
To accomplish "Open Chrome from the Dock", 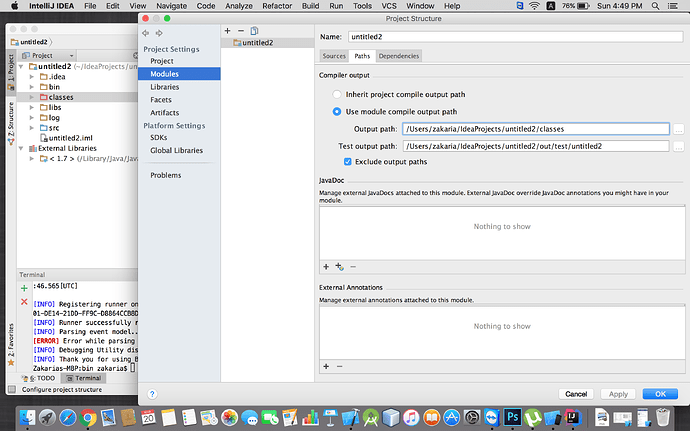I will pos(88,417).
